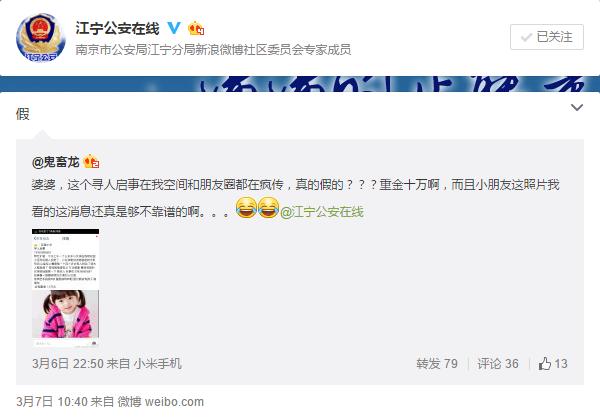Click the crown badge next to @鬼畜龙

(91, 162)
